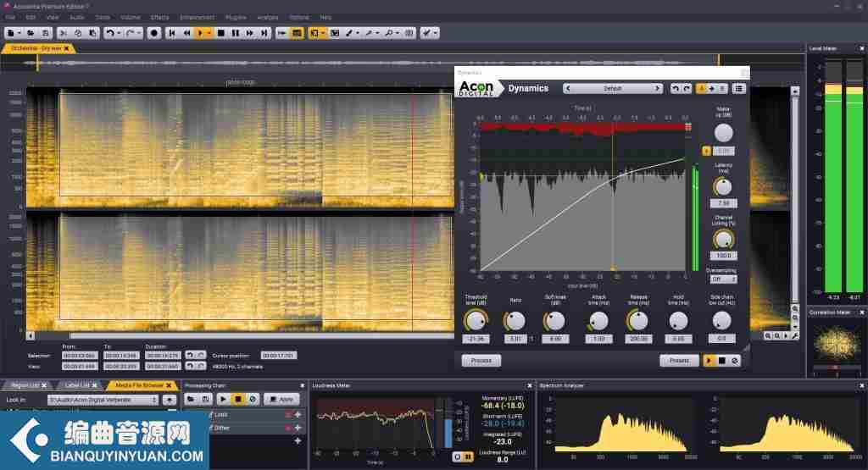
Task: Undo in the Dynamics plug-in header
Action: tap(675, 88)
